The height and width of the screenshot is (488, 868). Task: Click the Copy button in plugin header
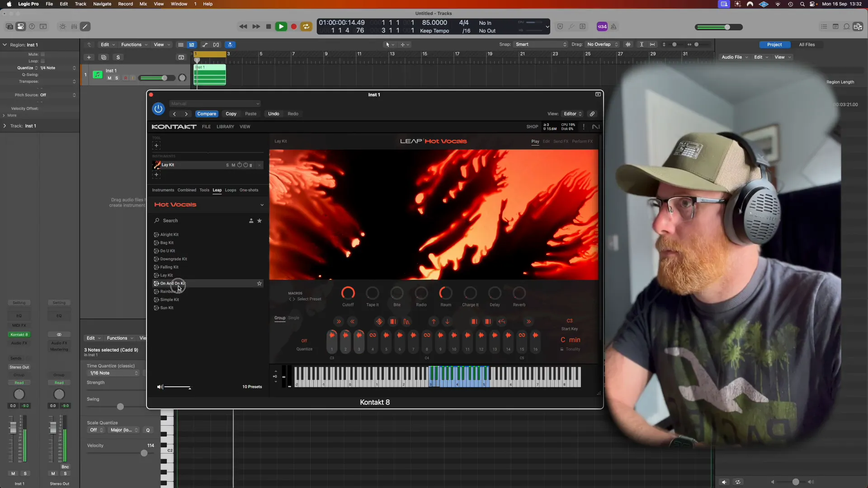231,114
